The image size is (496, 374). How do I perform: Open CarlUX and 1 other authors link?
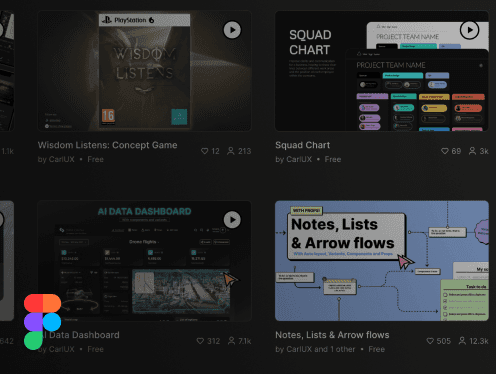321,349
